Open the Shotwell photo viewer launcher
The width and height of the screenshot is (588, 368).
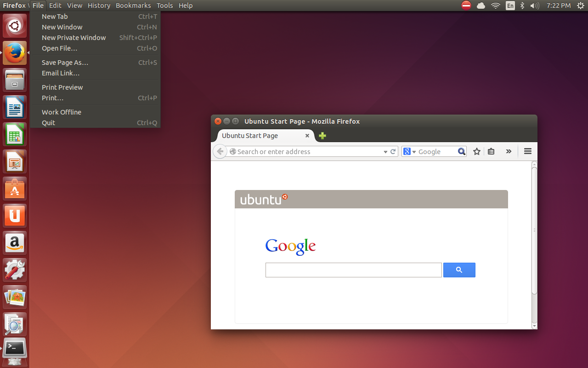coord(15,297)
